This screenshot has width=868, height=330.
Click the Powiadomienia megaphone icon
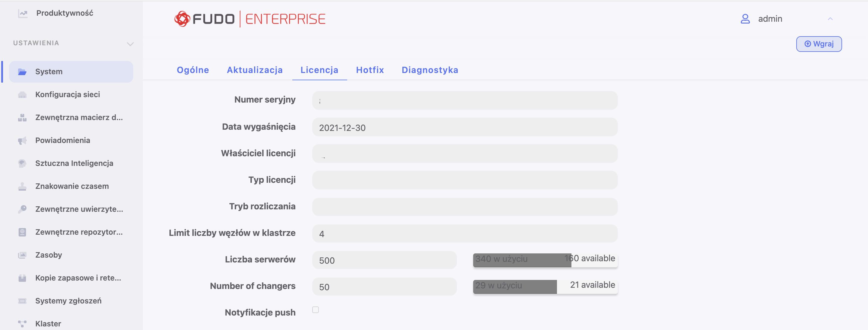[22, 141]
